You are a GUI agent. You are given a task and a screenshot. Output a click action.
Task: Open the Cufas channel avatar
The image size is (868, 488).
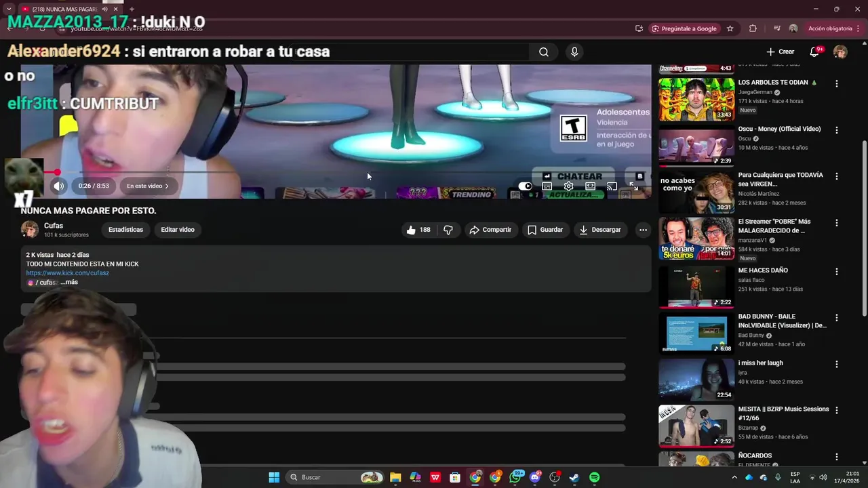[30, 230]
